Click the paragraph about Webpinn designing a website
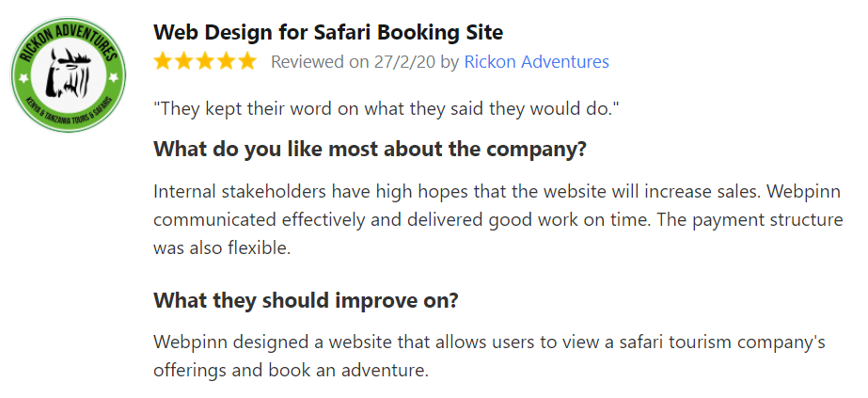The height and width of the screenshot is (398, 868). (x=489, y=356)
